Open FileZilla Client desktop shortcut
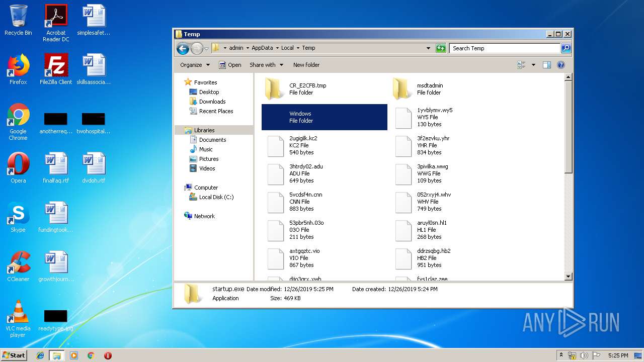Image resolution: width=644 pixels, height=362 pixels. (56, 69)
